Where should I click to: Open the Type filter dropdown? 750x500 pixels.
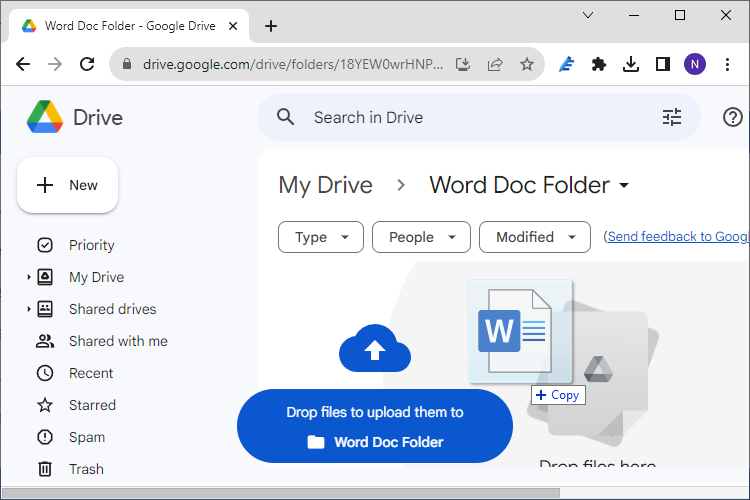[321, 237]
